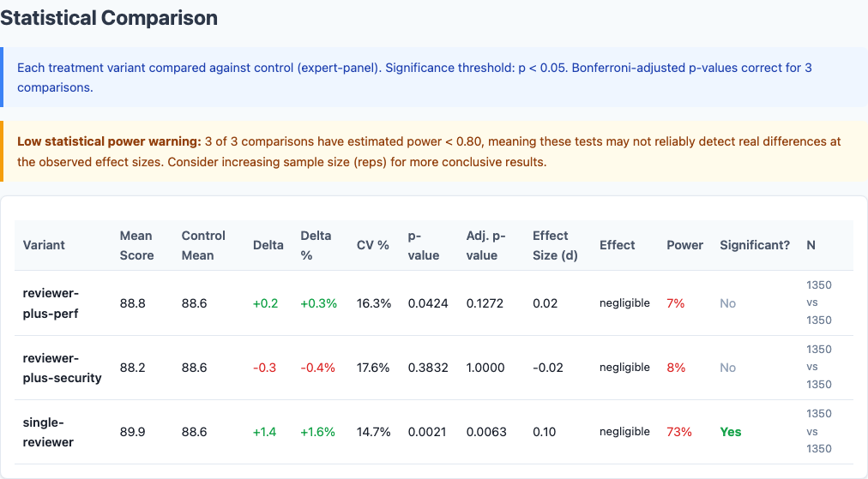Image resolution: width=868 pixels, height=479 pixels.
Task: Click the Low statistical power warning banner
Action: tap(433, 152)
